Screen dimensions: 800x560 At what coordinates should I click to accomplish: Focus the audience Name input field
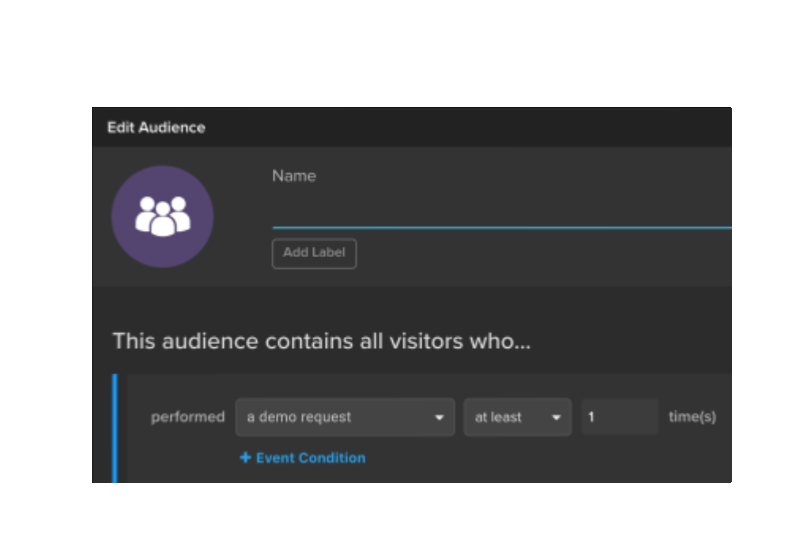pyautogui.click(x=500, y=212)
